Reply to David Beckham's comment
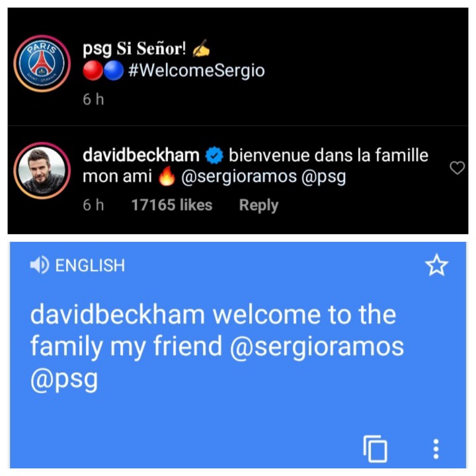Image resolution: width=476 pixels, height=476 pixels. tap(258, 206)
